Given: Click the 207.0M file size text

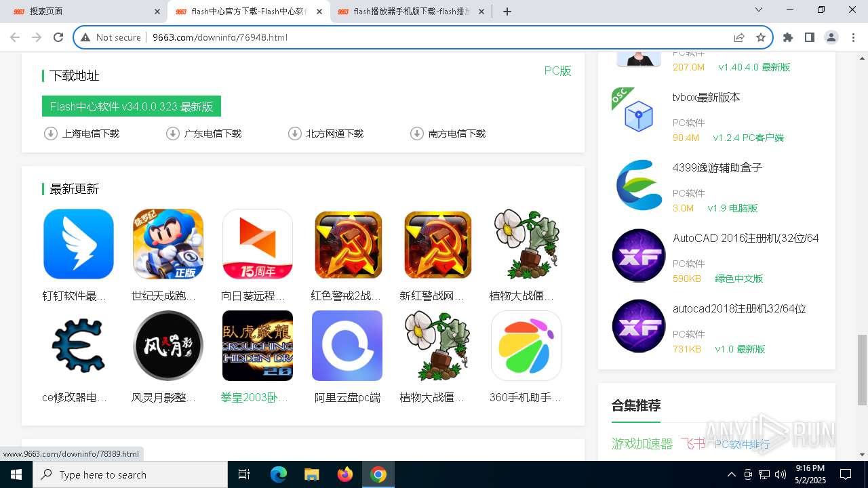Looking at the screenshot, I should (688, 67).
